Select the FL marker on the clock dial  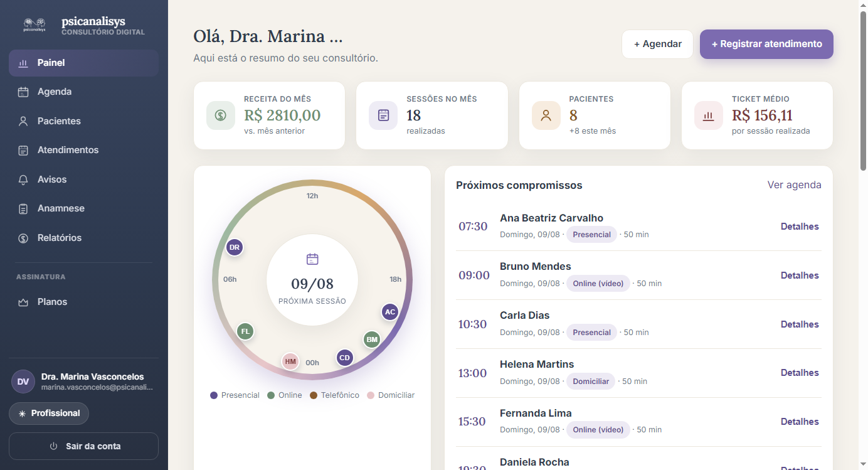tap(245, 331)
